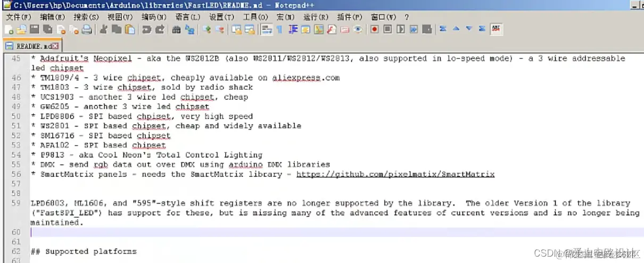The image size is (644, 263).
Task: Click the Paste clipboard icon
Action: pyautogui.click(x=129, y=29)
